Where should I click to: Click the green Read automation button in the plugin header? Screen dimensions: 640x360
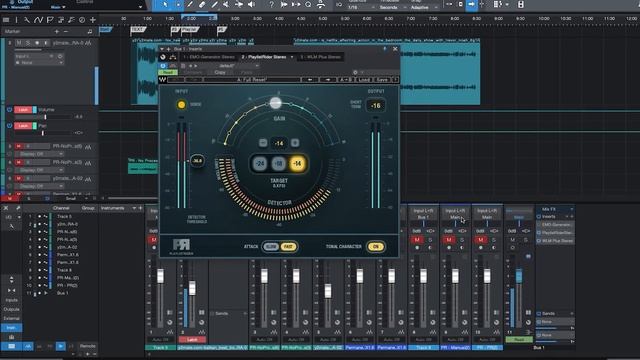(168, 72)
